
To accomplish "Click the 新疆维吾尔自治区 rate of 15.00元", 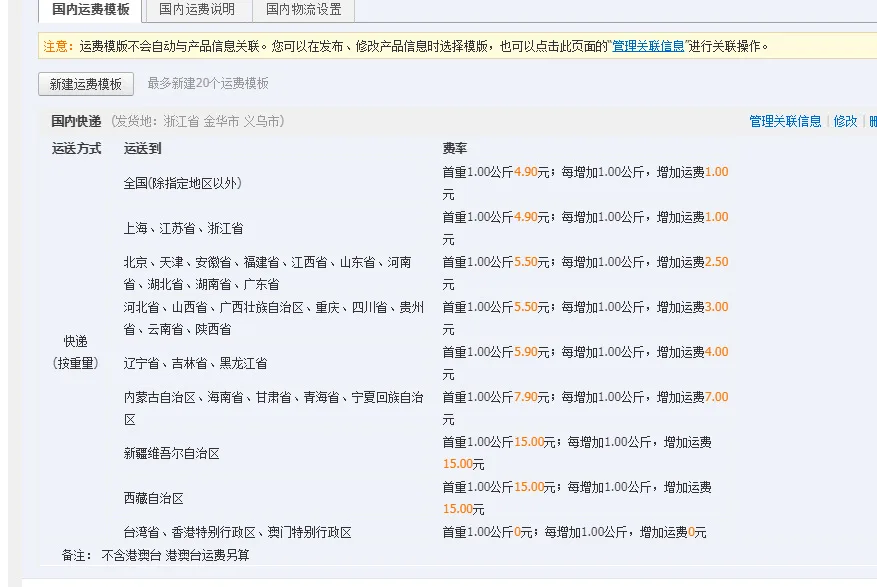I will 577,453.
